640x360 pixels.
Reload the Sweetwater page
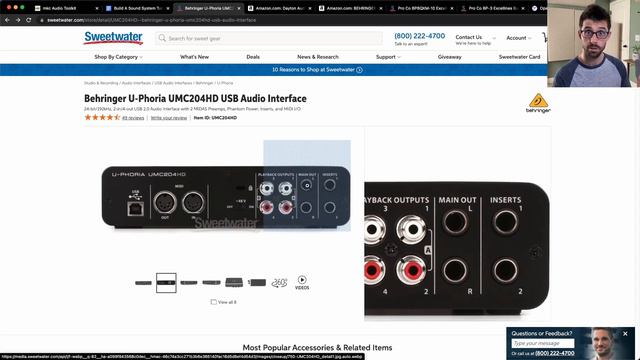pyautogui.click(x=29, y=20)
